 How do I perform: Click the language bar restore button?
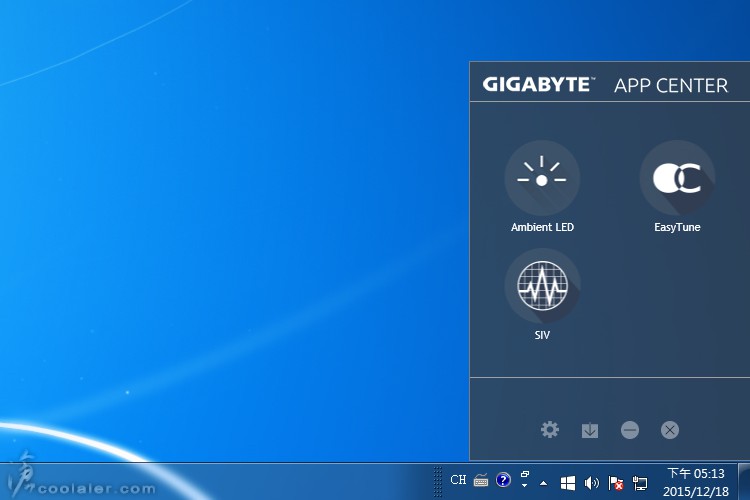525,474
